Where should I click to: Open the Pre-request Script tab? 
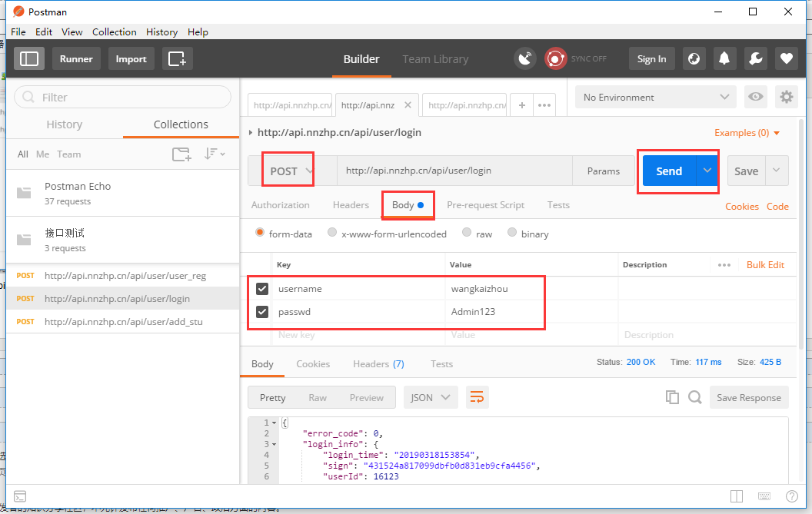[x=485, y=205]
